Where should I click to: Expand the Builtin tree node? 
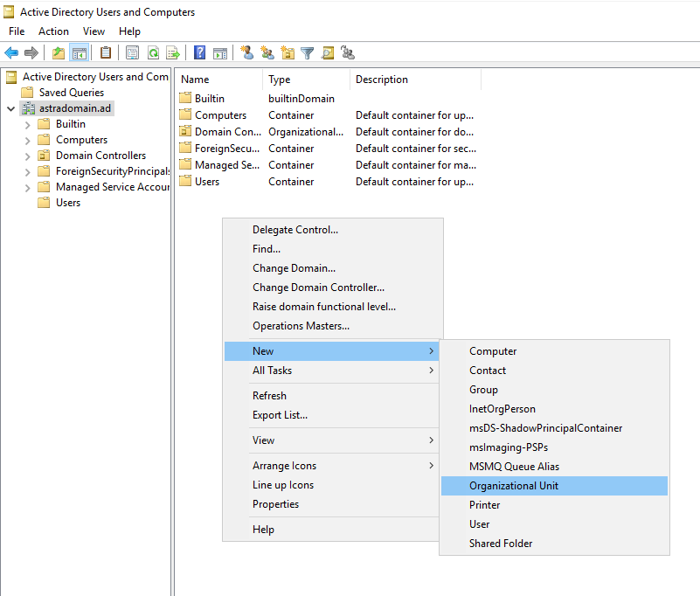pyautogui.click(x=28, y=125)
